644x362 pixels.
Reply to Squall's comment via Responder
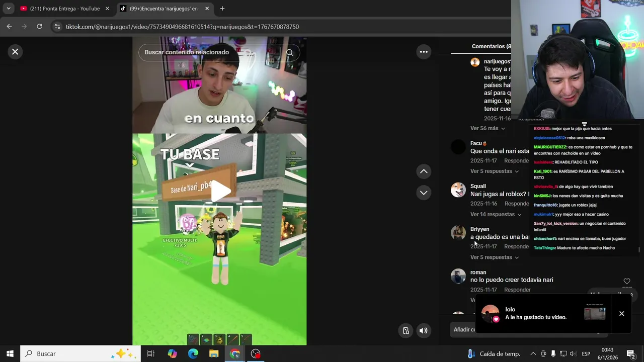[x=517, y=204]
